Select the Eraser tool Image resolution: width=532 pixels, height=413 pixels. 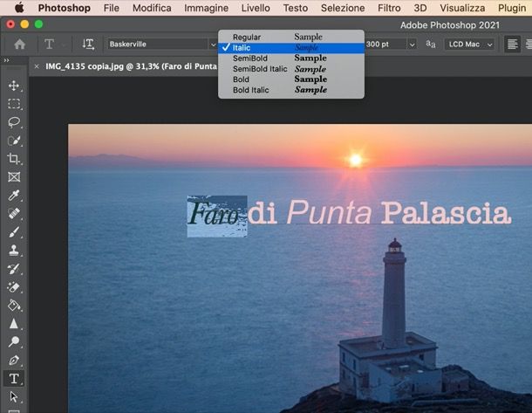(14, 287)
